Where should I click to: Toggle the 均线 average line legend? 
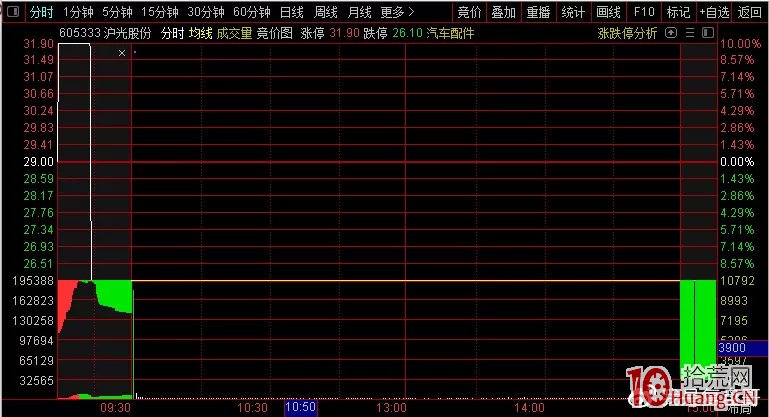(x=201, y=33)
